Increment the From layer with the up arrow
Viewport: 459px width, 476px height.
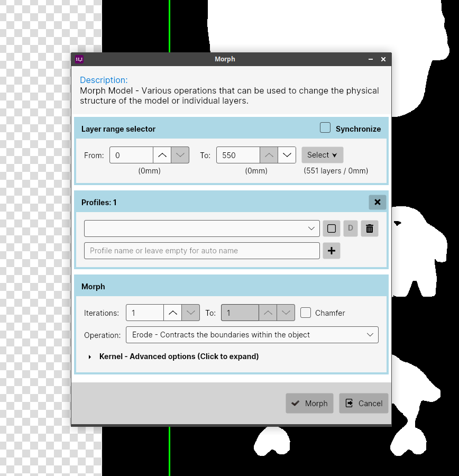coord(162,155)
